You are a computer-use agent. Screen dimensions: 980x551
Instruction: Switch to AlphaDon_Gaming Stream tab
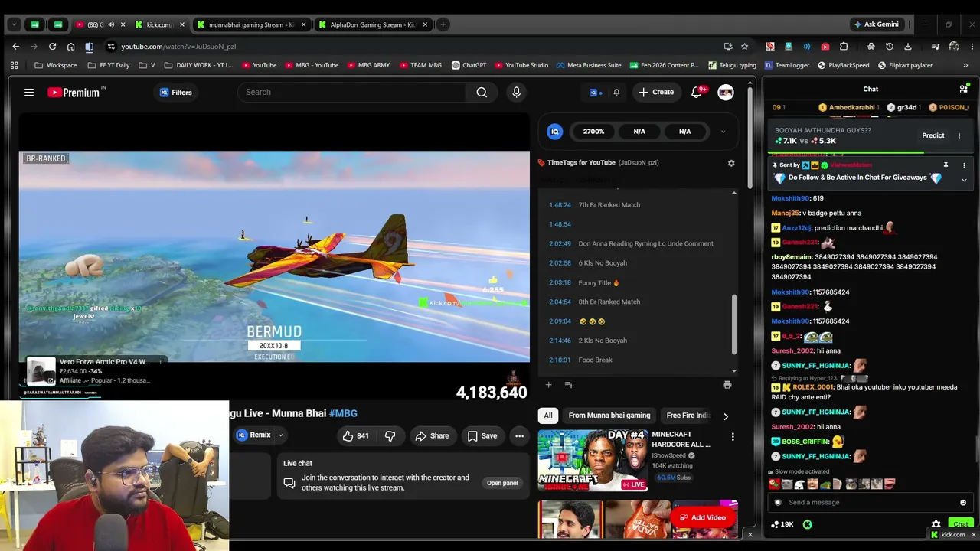pyautogui.click(x=373, y=24)
